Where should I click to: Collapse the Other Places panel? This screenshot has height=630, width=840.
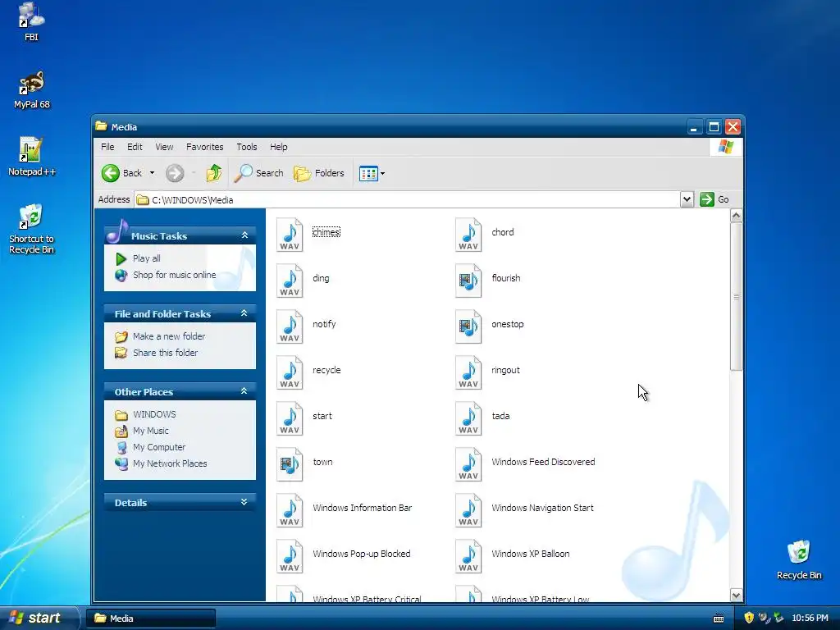[244, 391]
